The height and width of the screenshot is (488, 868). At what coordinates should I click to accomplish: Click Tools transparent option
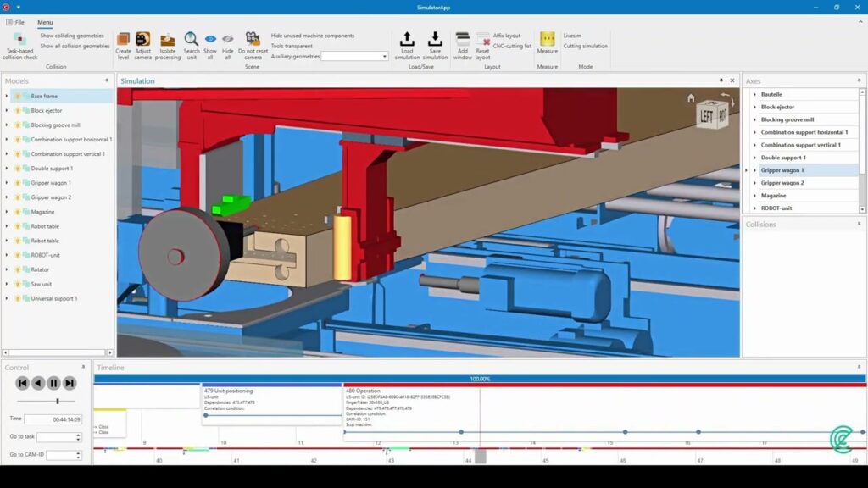tap(292, 46)
